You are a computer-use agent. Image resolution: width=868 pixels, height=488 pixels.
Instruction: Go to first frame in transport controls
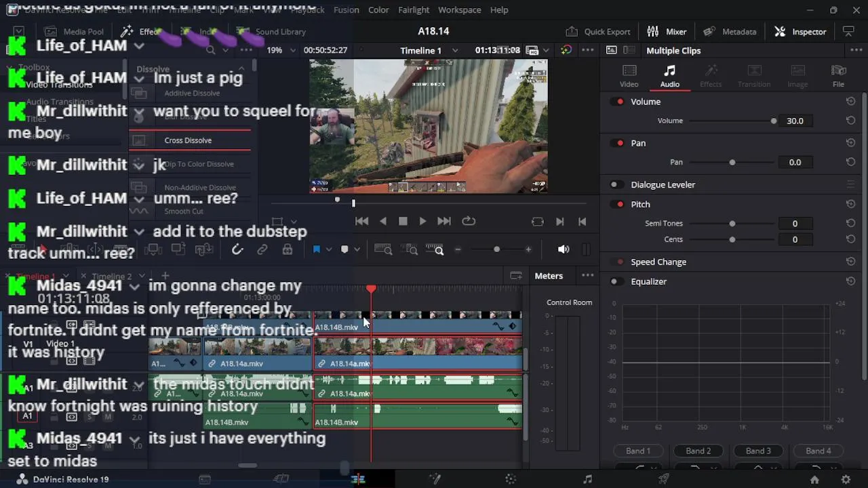pyautogui.click(x=362, y=221)
